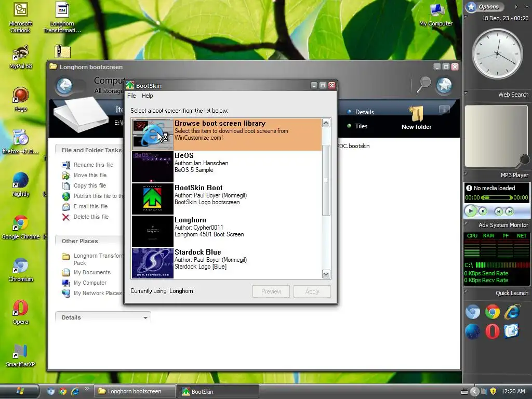Click E-mail this file link
Screen dimensions: 532x399
pos(90,206)
